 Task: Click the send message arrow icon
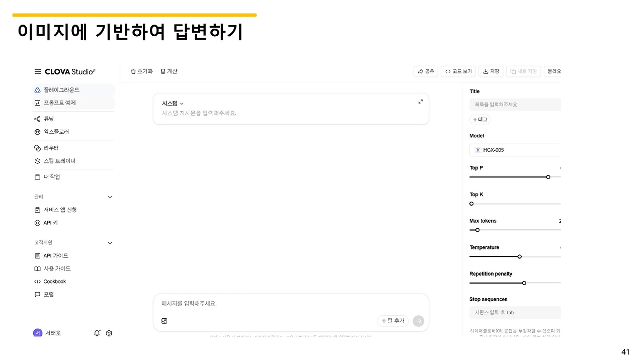click(418, 321)
